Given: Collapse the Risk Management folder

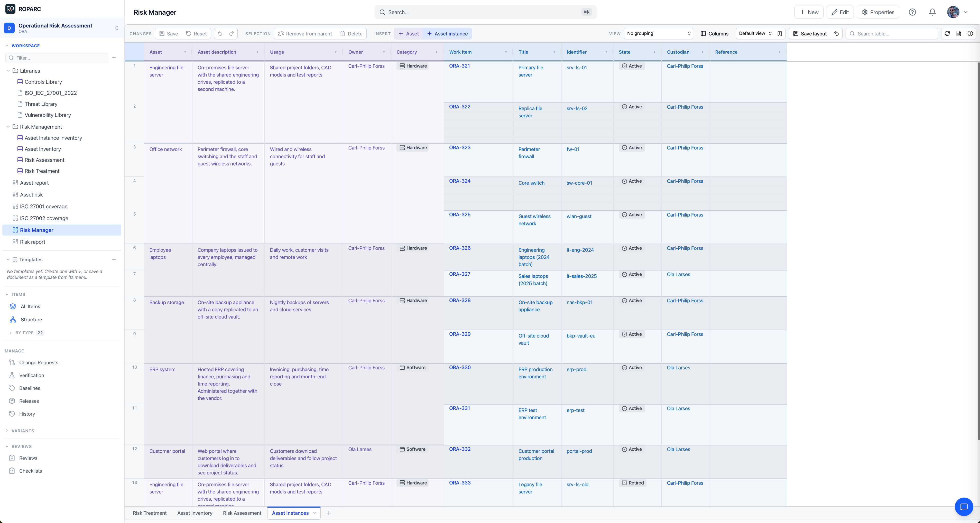Looking at the screenshot, I should click(x=8, y=127).
